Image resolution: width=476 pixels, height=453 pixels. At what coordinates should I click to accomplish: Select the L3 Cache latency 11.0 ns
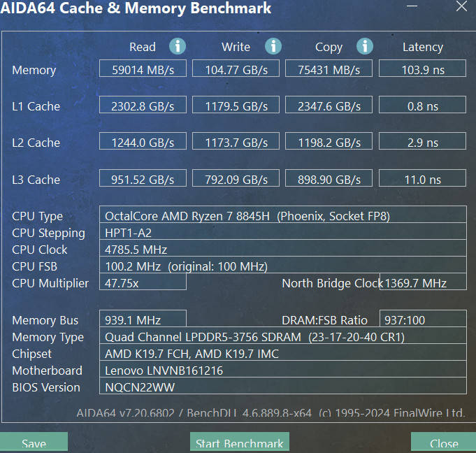[x=423, y=178]
